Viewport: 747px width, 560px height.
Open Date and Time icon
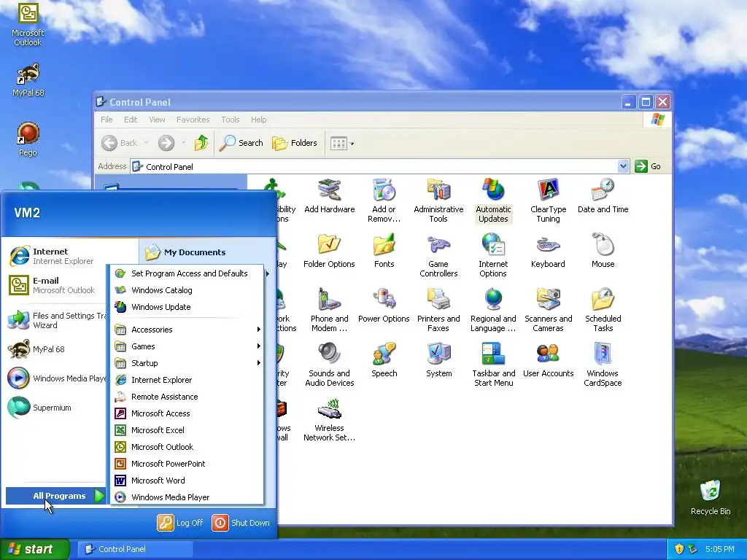[x=603, y=196]
